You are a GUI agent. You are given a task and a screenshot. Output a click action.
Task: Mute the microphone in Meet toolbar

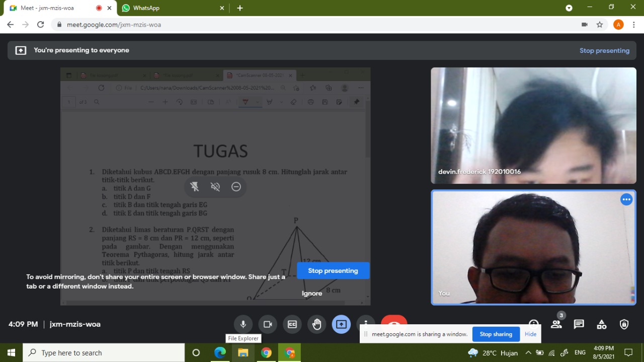pos(243,324)
